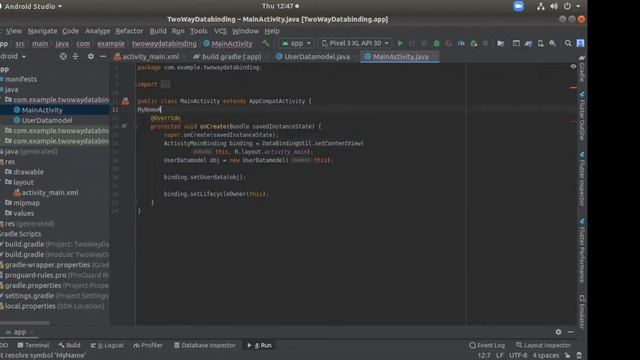
Task: Open SDK Manager toolbar icon
Action: point(552,43)
